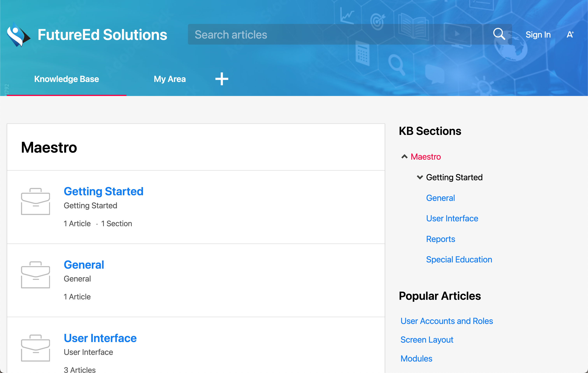Open User Accounts and Roles article
This screenshot has width=588, height=373.
click(447, 321)
